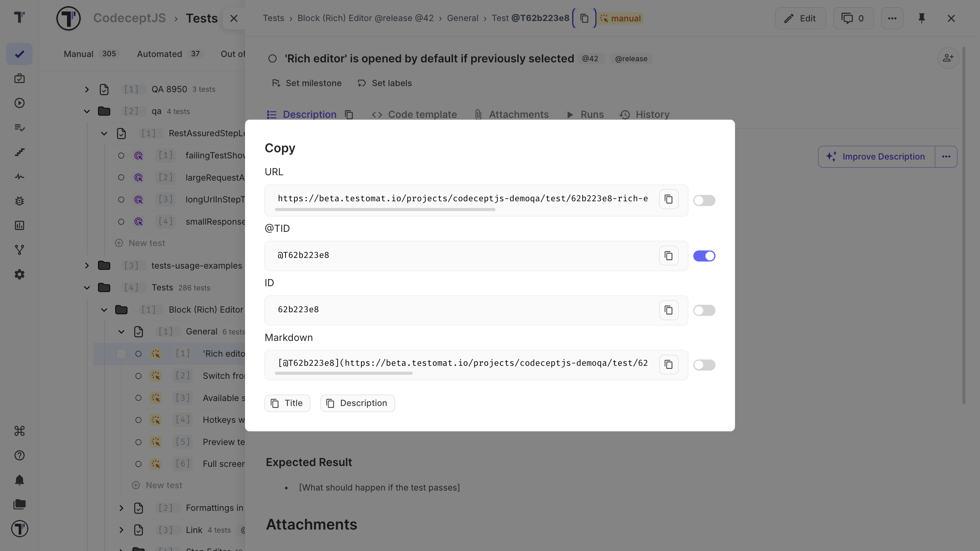Open Analytics chart icon in sidebar
Viewport: 980px width, 551px height.
coord(20,225)
